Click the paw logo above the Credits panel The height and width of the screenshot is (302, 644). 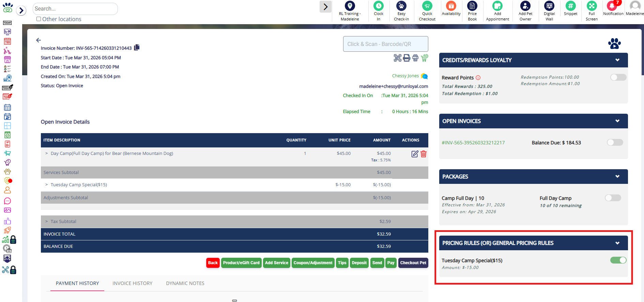point(614,44)
